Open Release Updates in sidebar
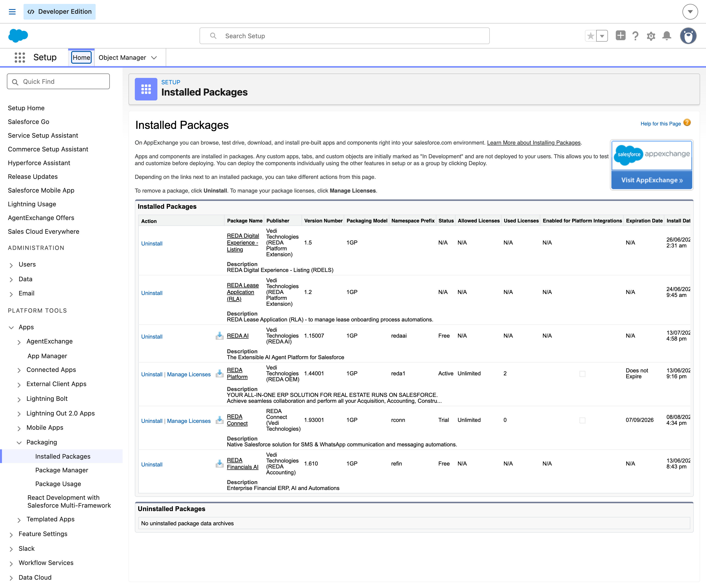 33,177
